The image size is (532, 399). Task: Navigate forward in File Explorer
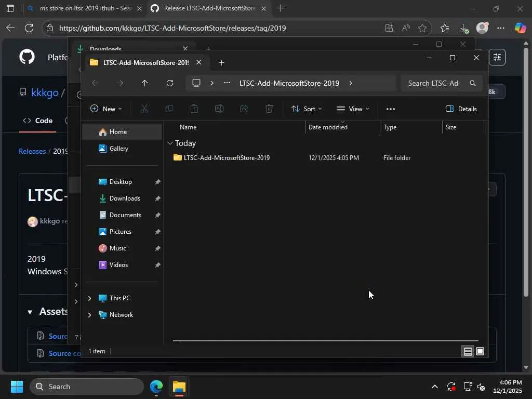(x=120, y=83)
